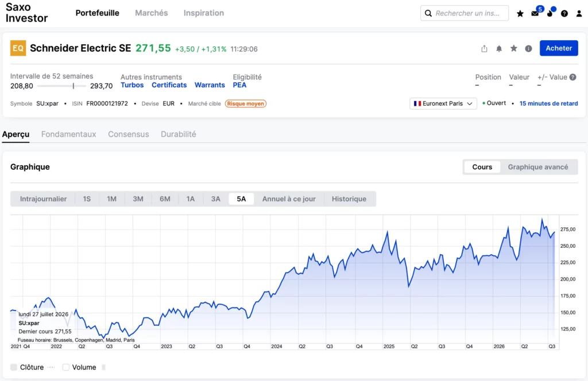Open the notifications icon beside the envelope
The width and height of the screenshot is (588, 381).
coord(550,14)
